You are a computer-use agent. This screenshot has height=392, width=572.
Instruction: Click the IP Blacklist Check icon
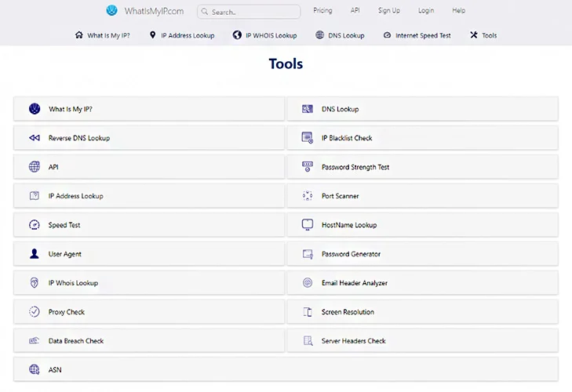pyautogui.click(x=308, y=138)
